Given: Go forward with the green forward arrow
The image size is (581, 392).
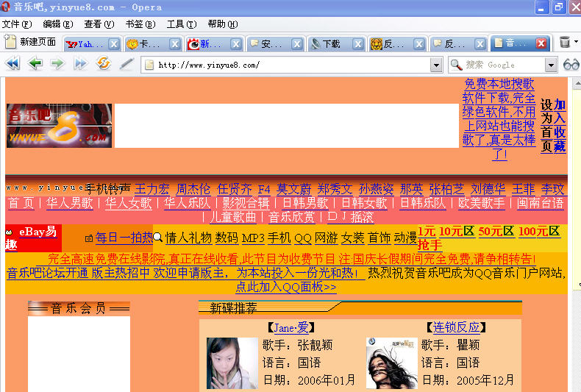Looking at the screenshot, I should [x=57, y=64].
